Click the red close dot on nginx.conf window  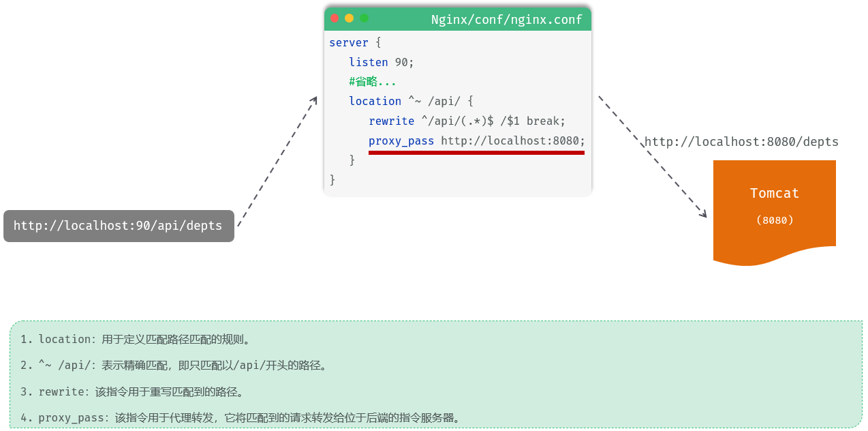click(x=335, y=18)
